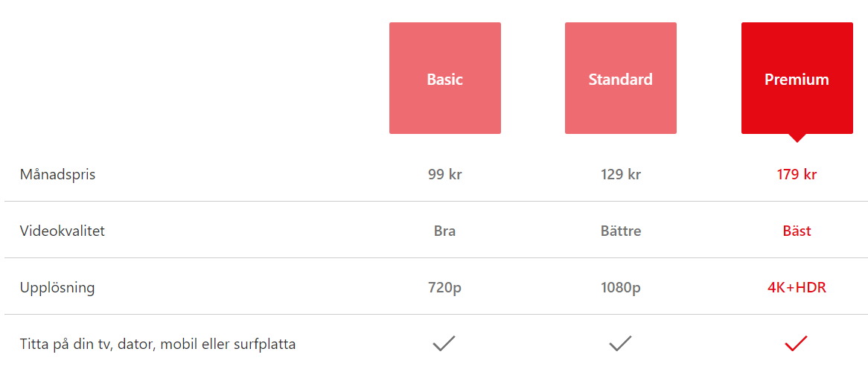
Task: Click the Bättre video quality value
Action: pos(621,231)
